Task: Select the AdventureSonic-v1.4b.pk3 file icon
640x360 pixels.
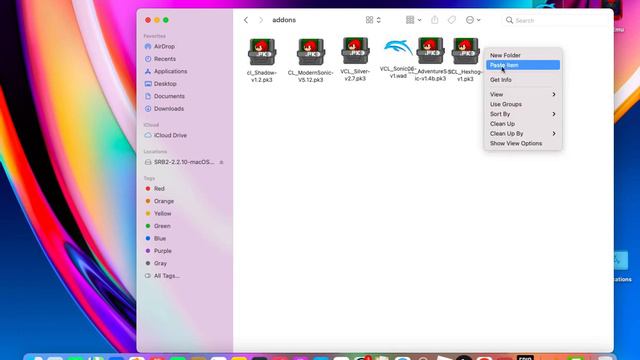Action: [430, 51]
